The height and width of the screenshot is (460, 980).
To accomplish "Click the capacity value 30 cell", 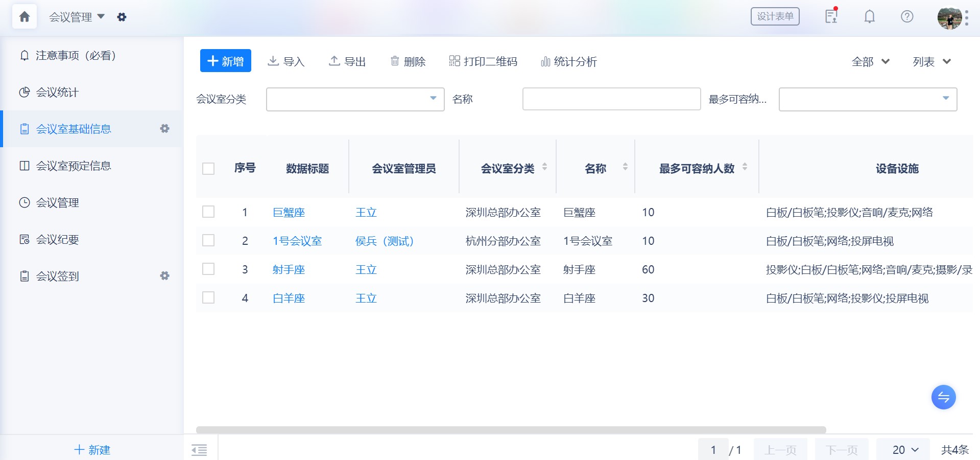I will (x=648, y=298).
